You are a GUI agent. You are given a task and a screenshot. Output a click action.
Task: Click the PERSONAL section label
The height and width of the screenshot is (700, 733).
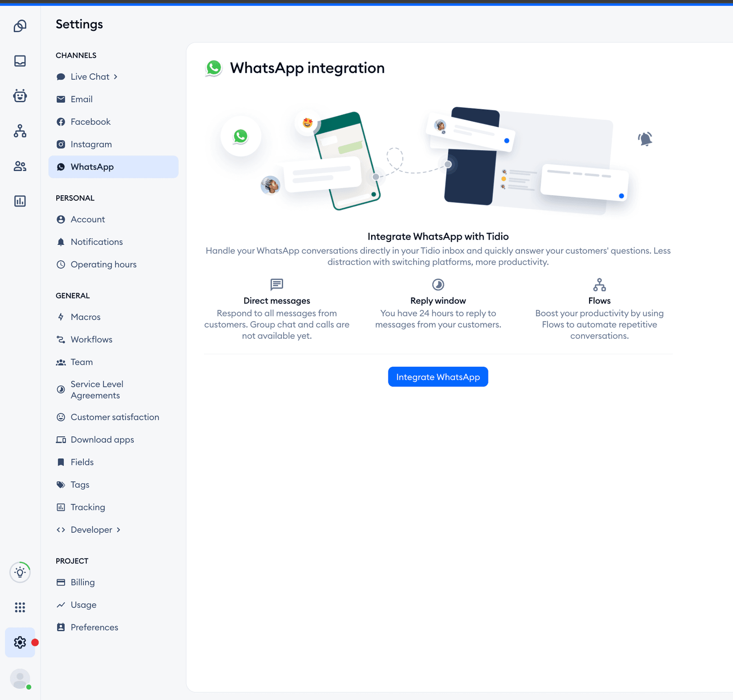point(75,198)
